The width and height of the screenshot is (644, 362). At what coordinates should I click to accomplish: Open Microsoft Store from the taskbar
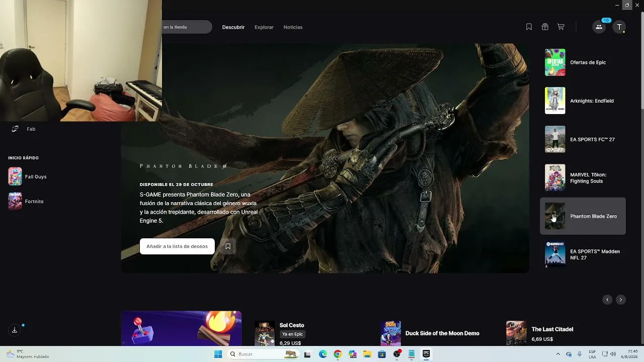382,354
